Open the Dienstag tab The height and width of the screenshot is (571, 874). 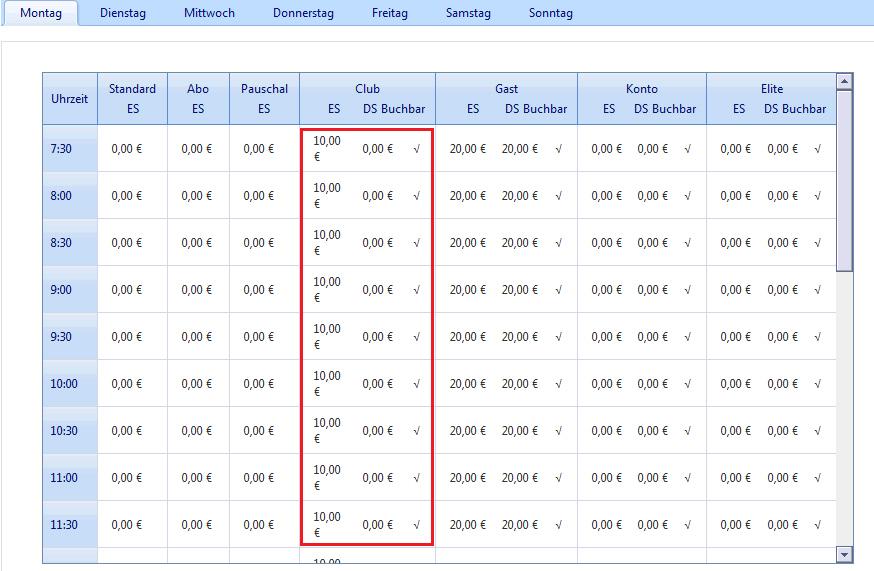pyautogui.click(x=123, y=13)
